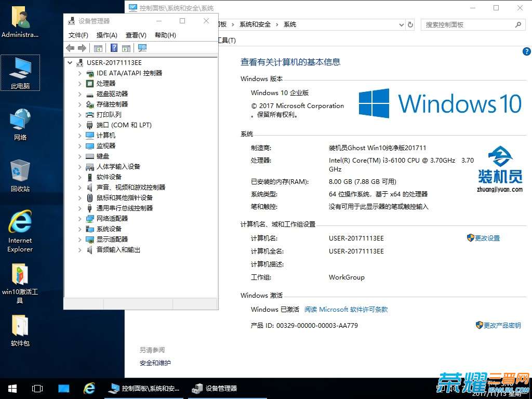Open 阅读 Microsoft 软件许可条款 link
The width and height of the screenshot is (532, 399).
(x=345, y=310)
